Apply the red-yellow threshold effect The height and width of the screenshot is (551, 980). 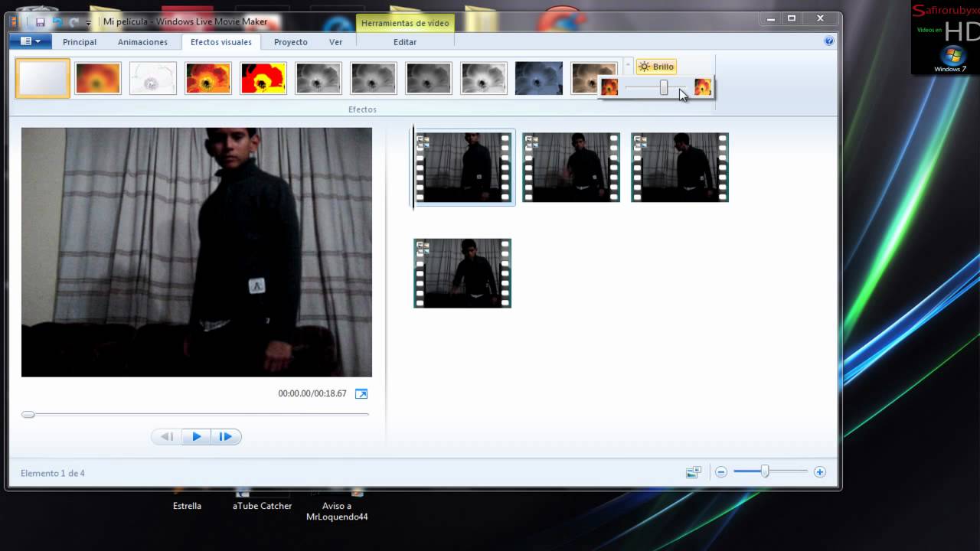(263, 78)
